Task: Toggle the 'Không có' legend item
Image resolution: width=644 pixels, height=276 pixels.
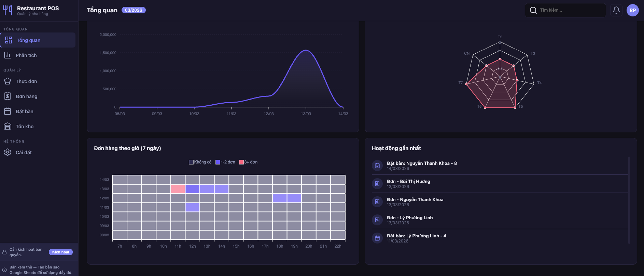Action: [200, 162]
